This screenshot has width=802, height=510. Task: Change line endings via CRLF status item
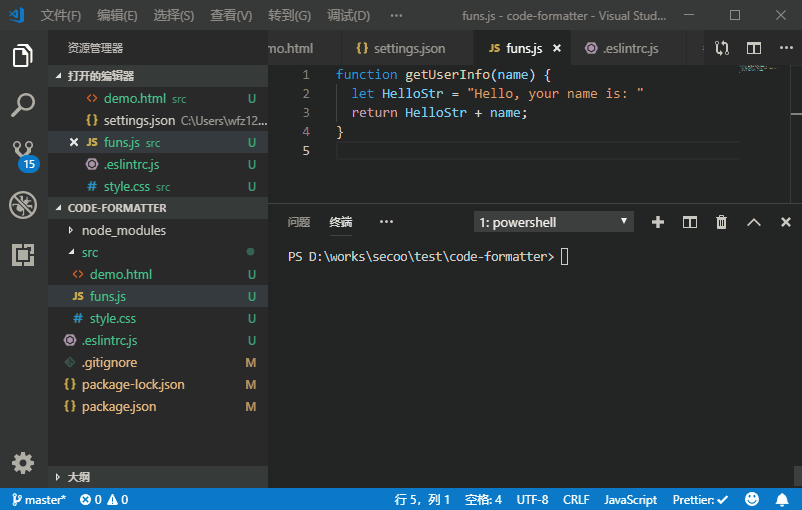[576, 500]
